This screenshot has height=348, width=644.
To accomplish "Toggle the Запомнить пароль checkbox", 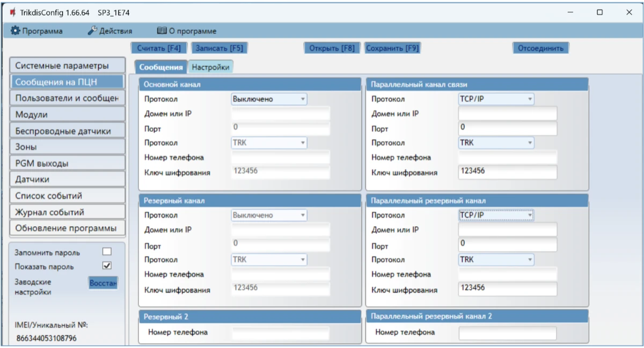I will [107, 252].
